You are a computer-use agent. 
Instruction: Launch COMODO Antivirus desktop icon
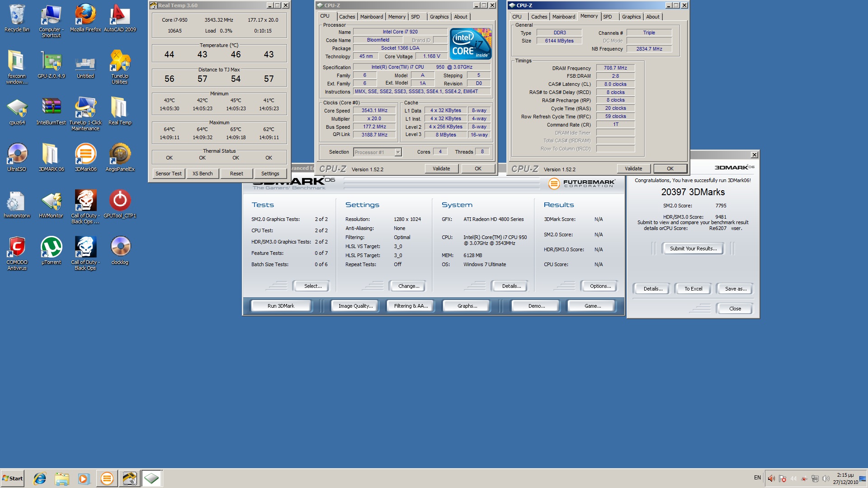(x=17, y=253)
